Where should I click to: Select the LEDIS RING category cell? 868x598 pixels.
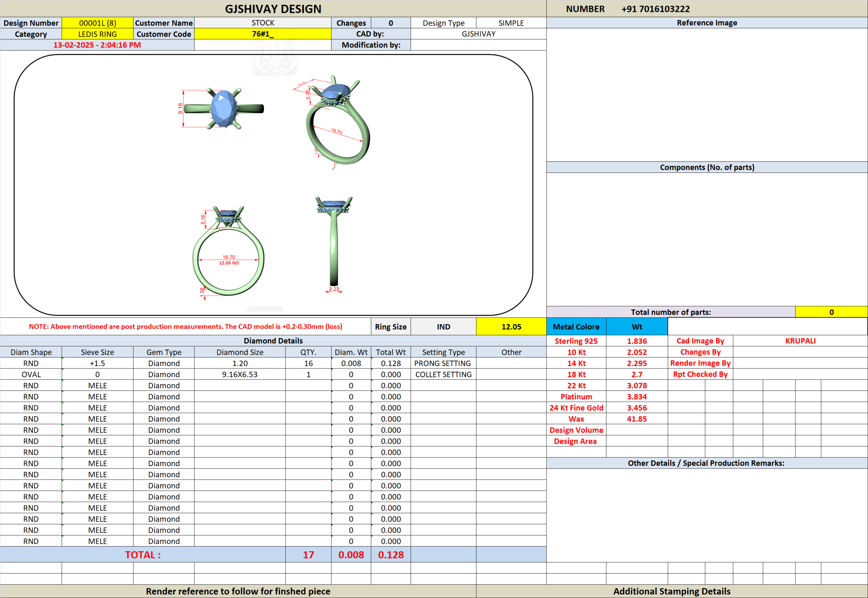pos(97,34)
